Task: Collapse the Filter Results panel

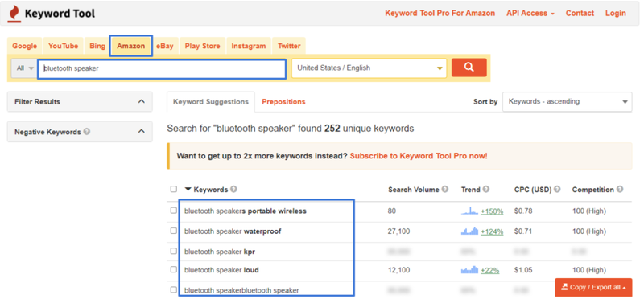Action: pos(142,101)
